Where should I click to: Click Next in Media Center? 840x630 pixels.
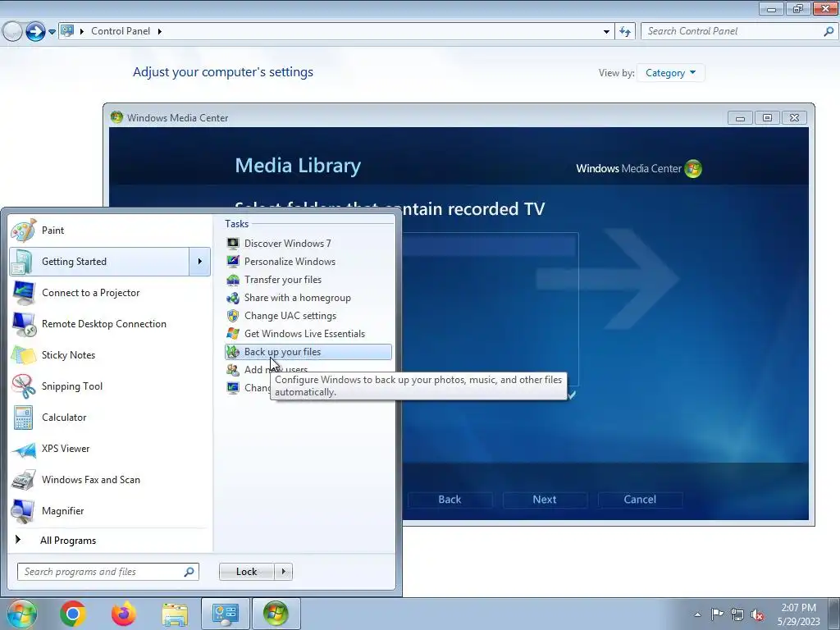point(545,500)
